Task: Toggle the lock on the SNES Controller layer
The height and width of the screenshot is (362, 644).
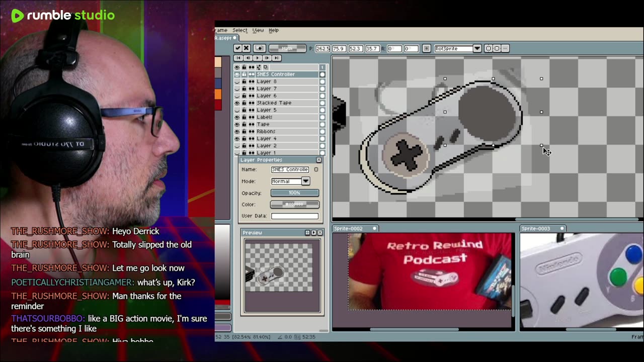Action: pos(244,74)
